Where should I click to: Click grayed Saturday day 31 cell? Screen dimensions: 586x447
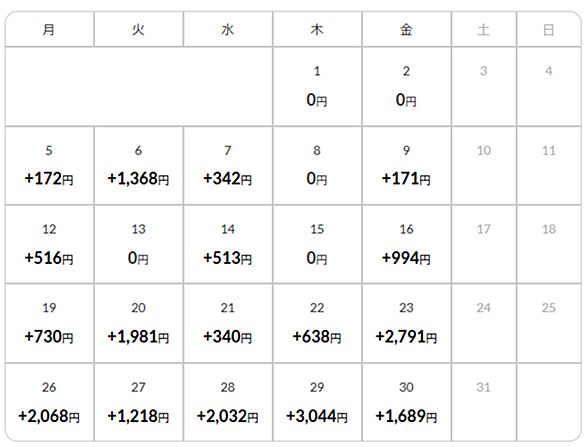(x=484, y=402)
